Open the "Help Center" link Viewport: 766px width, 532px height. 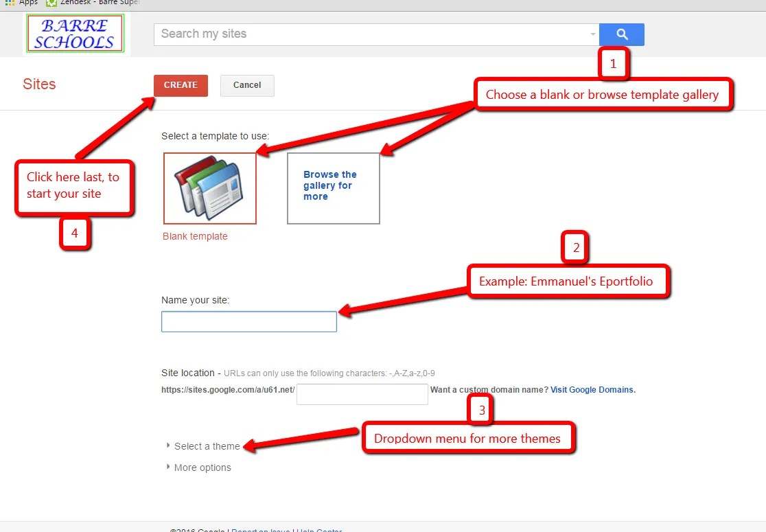[x=319, y=530]
